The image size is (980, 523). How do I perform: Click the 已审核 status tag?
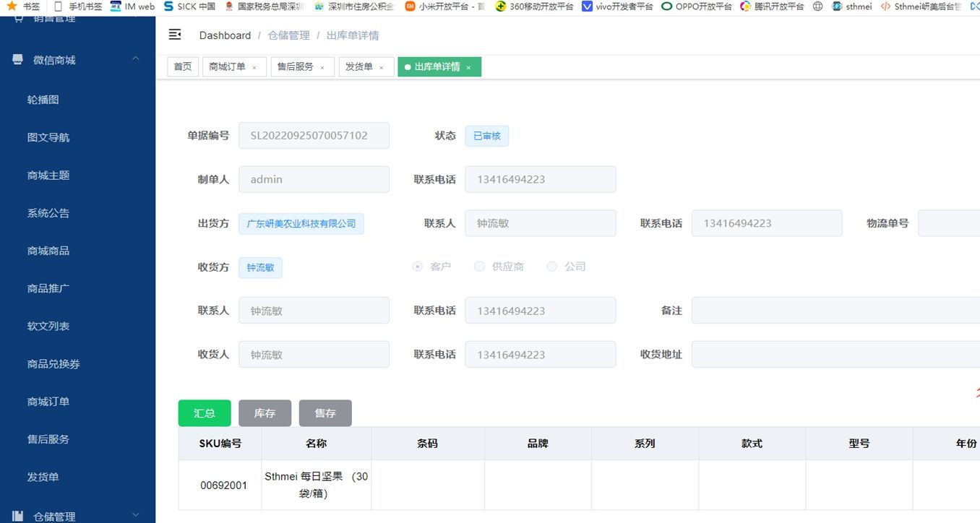pos(487,136)
